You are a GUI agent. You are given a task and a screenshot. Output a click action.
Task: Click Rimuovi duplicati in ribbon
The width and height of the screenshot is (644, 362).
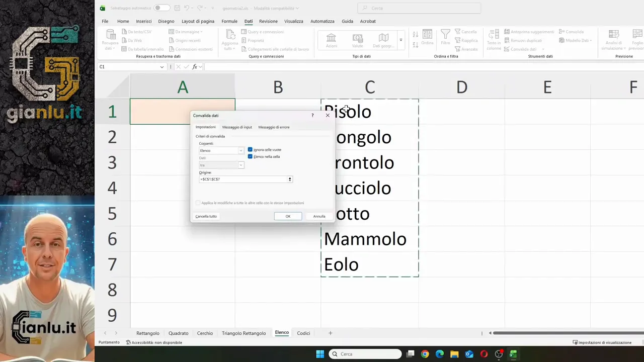[x=523, y=40]
